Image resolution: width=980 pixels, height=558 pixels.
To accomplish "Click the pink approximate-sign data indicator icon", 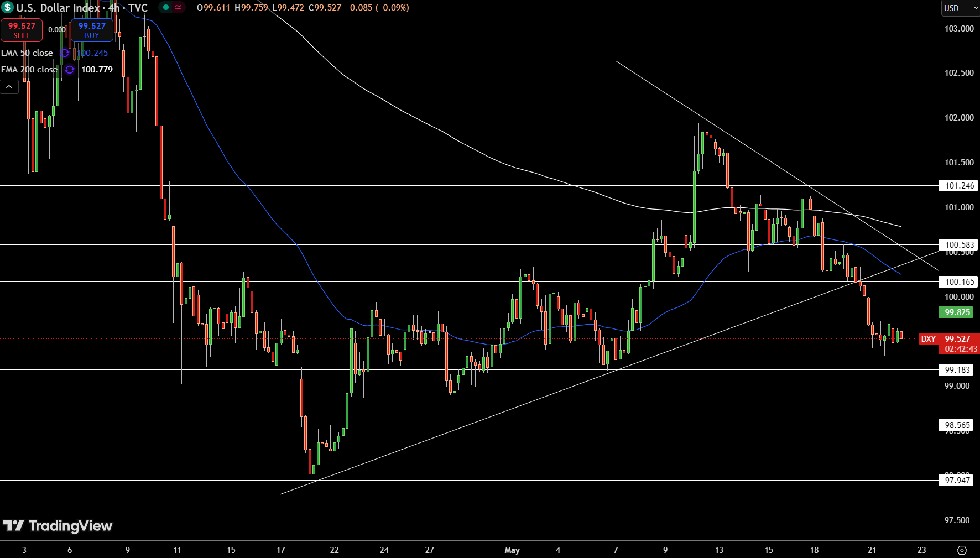I will pyautogui.click(x=178, y=8).
